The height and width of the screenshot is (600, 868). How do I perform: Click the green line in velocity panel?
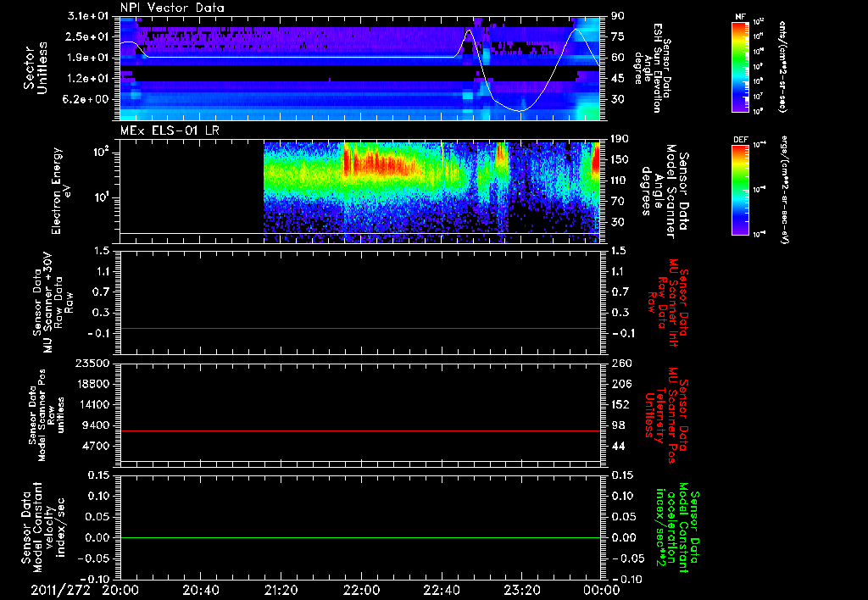click(x=359, y=537)
